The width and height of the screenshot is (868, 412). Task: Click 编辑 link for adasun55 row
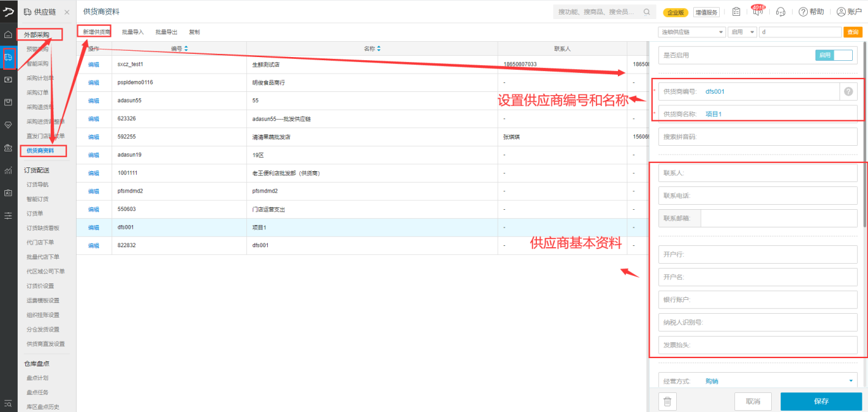coord(94,100)
